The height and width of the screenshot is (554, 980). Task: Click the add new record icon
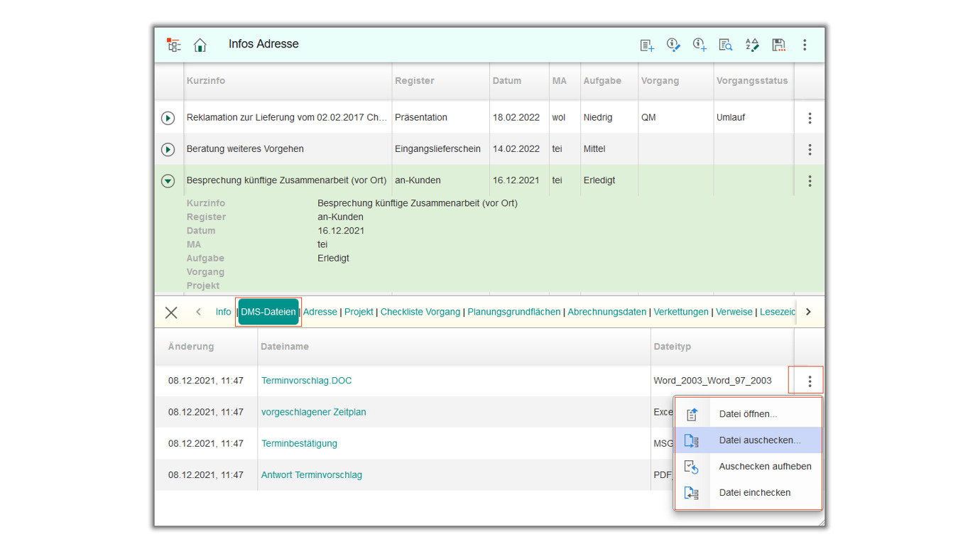coord(646,45)
